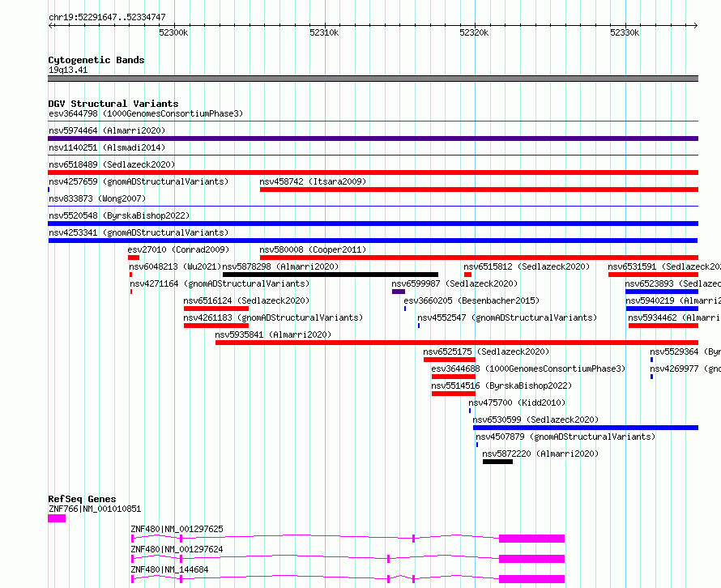Select the ZNF480 NM_144684 transcript label
721x588 pixels.
click(169, 569)
